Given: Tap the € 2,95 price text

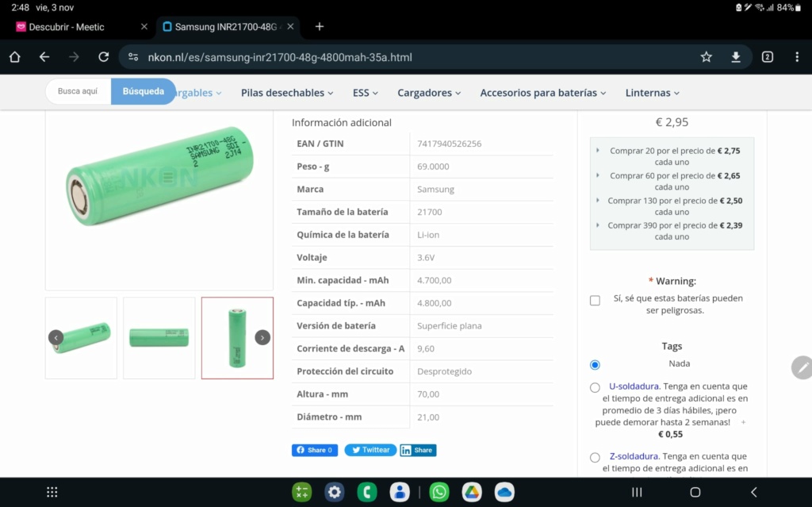Looking at the screenshot, I should (672, 122).
